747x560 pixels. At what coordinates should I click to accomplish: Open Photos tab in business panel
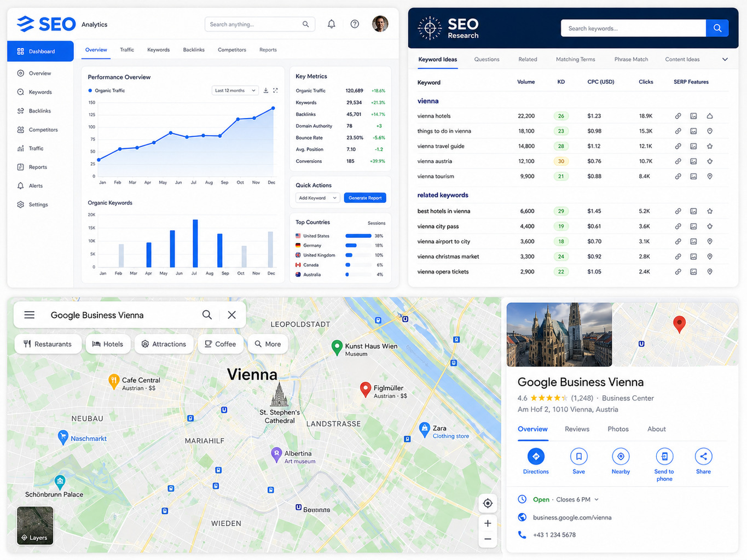point(618,429)
